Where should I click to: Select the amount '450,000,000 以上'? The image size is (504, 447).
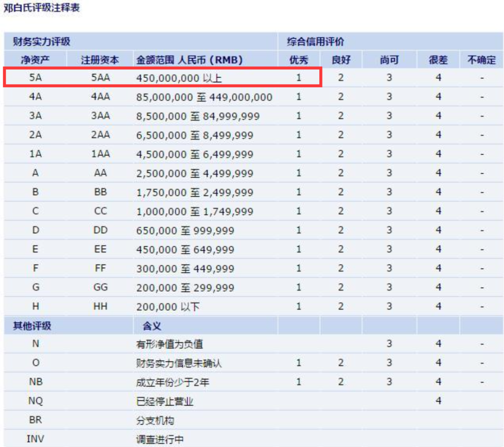point(179,78)
